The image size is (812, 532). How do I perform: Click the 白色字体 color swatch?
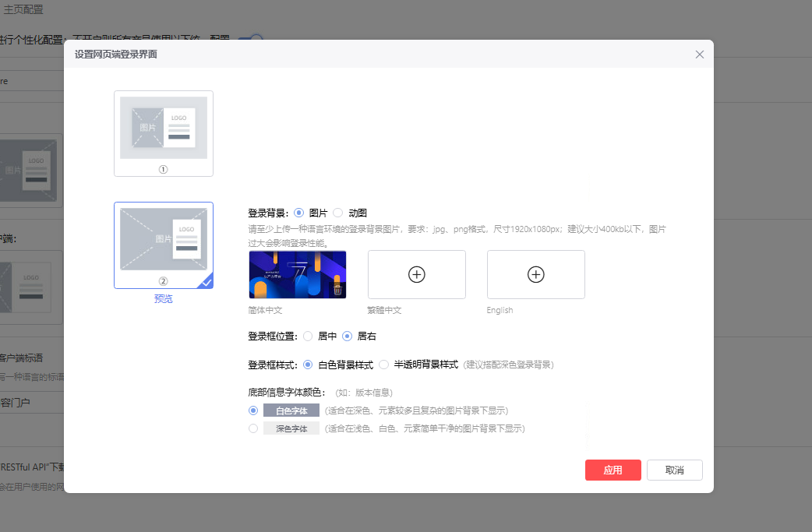coord(291,410)
